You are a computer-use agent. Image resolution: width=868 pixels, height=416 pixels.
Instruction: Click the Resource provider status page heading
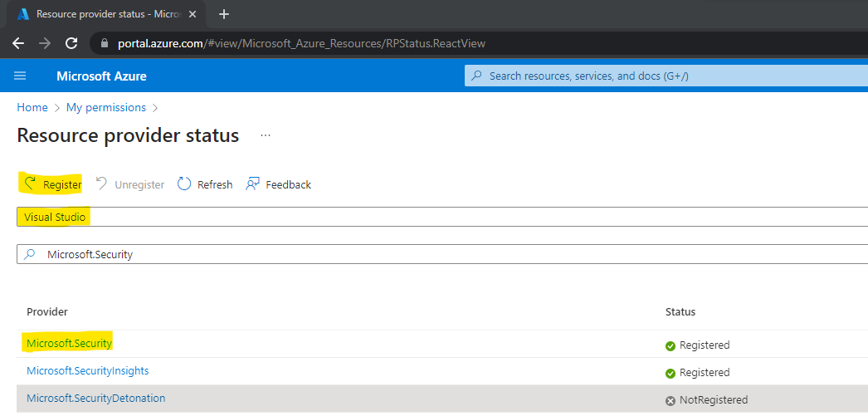click(128, 135)
